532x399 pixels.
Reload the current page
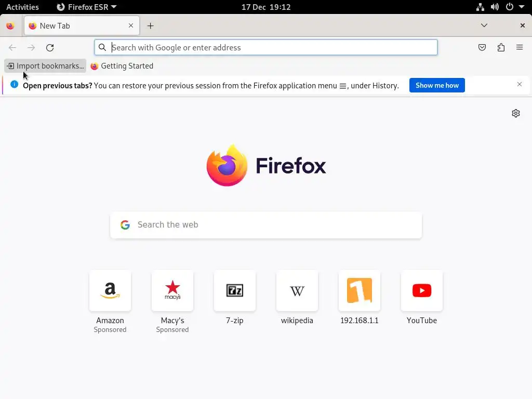coord(50,47)
